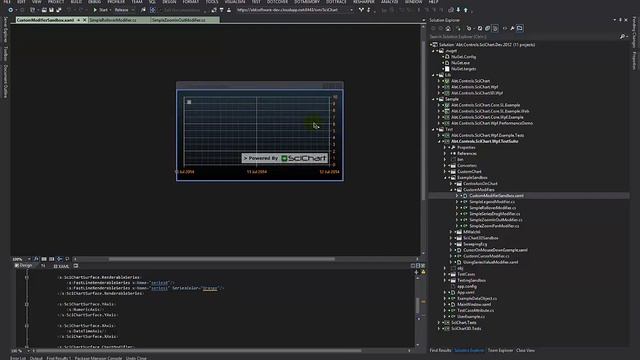The image size is (640, 360).
Task: Collapse the pane with the designer bar chevron
Action: 423,266
